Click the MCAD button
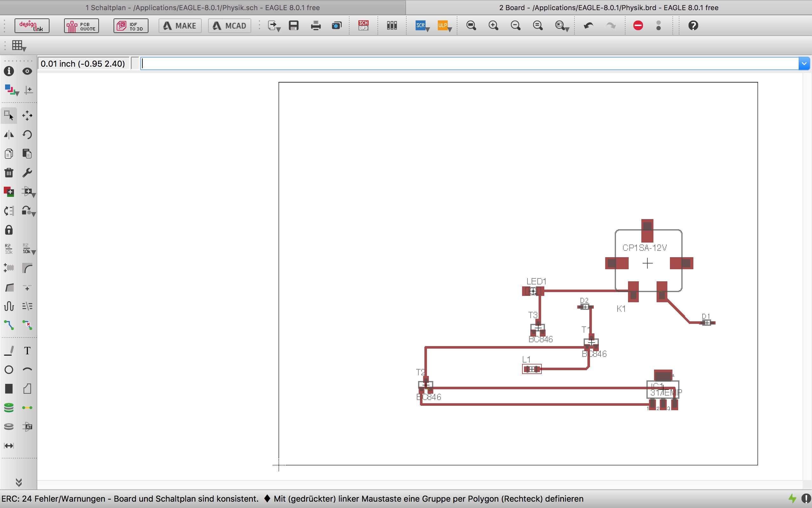 click(x=230, y=25)
